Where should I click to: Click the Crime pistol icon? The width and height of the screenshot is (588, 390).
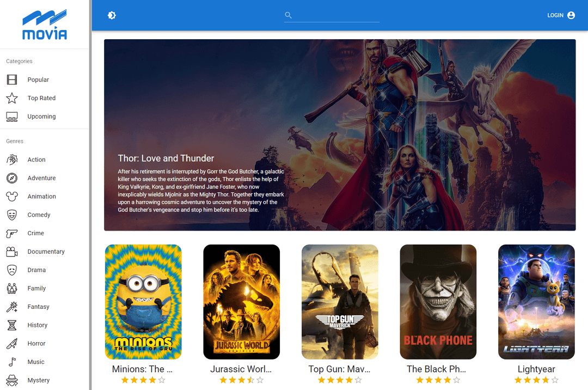pos(12,233)
